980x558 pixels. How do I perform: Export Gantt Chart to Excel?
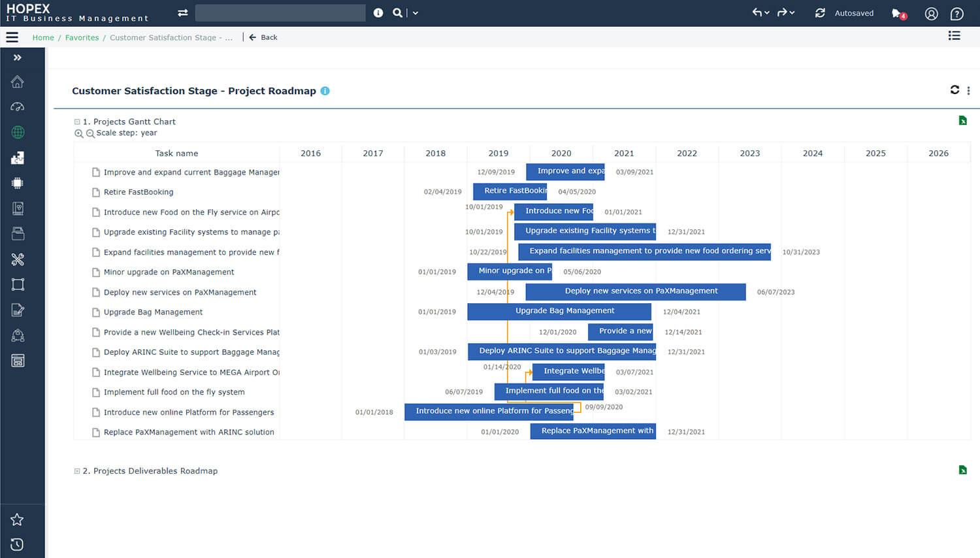pyautogui.click(x=962, y=120)
